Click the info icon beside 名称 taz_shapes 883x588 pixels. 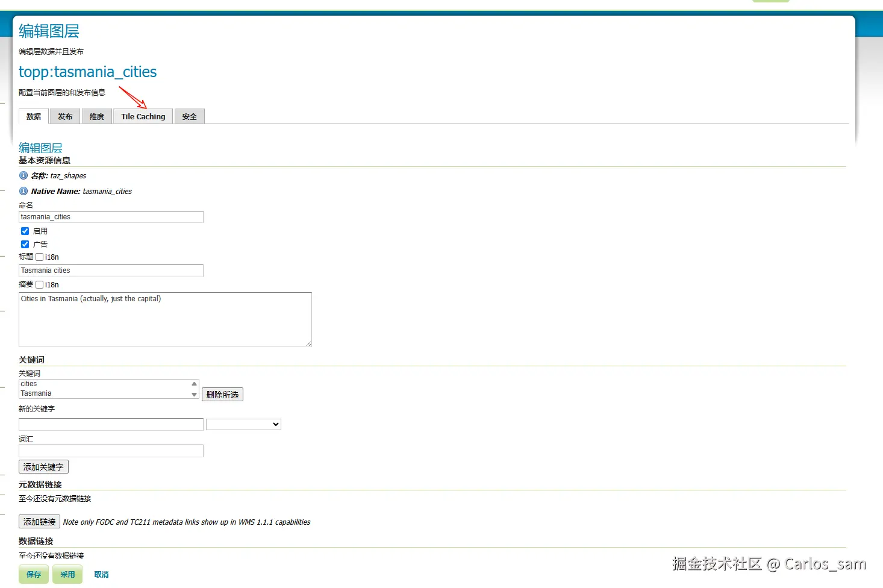pyautogui.click(x=23, y=175)
